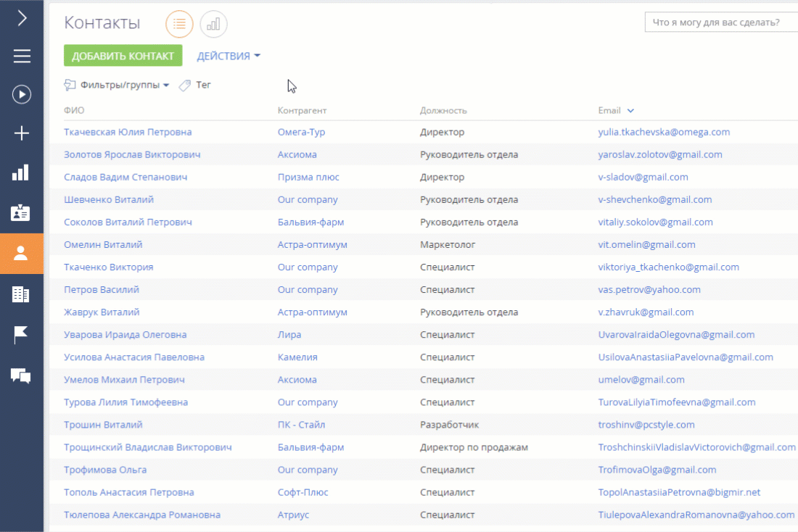Sort by the Контрагент column header

point(302,110)
